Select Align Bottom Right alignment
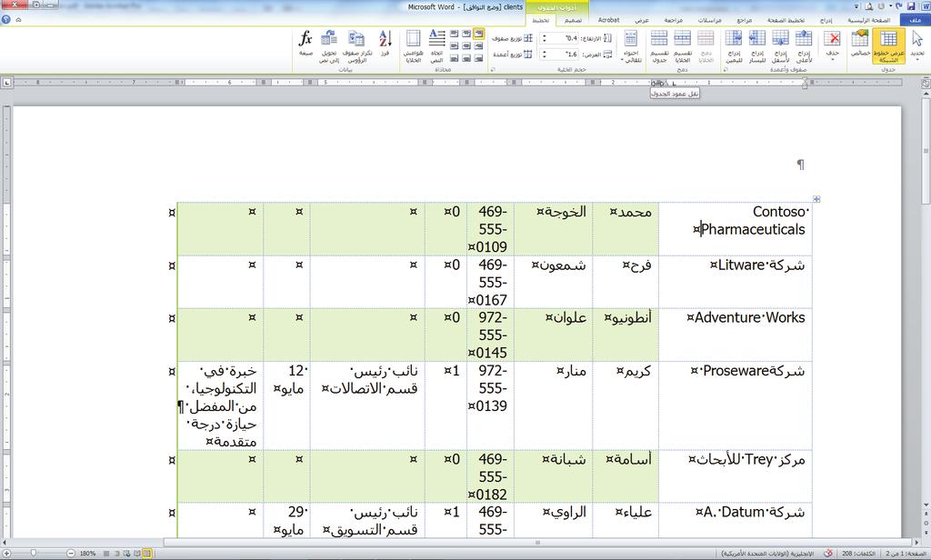Viewport: 931px width, 560px height. coord(478,58)
